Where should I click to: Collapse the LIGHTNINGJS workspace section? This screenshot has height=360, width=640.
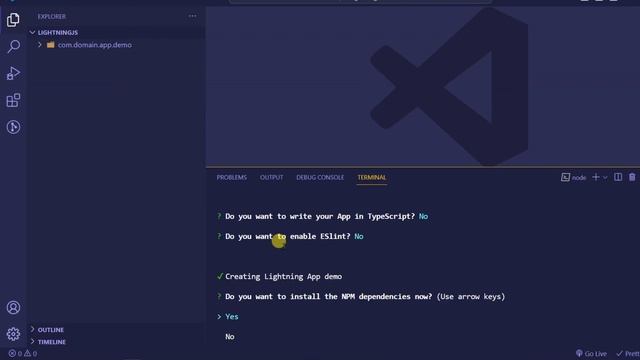click(x=32, y=32)
